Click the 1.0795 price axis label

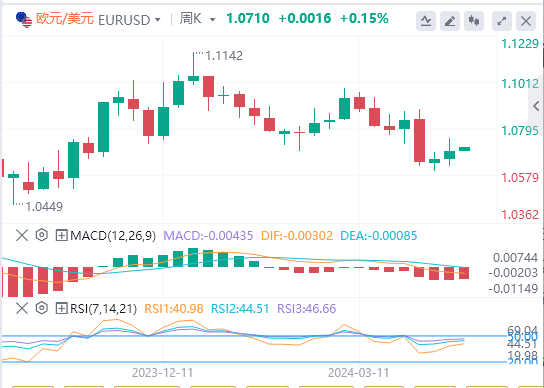520,131
